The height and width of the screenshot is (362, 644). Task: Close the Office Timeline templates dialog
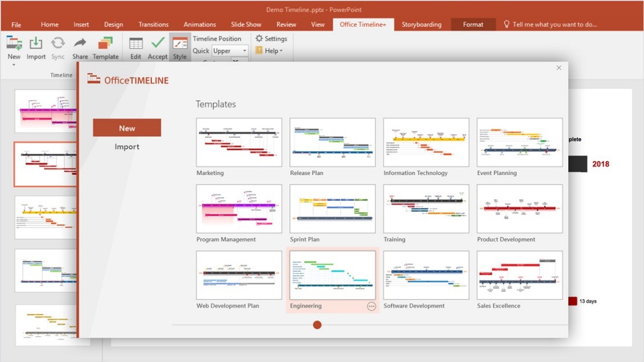pos(558,68)
